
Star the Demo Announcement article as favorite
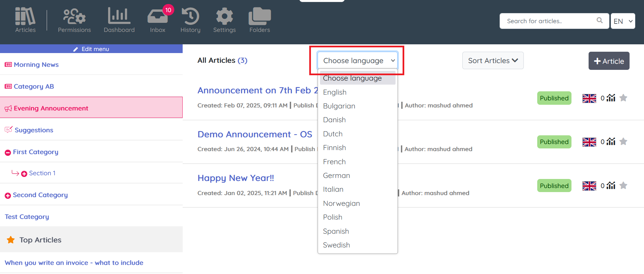coord(623,142)
